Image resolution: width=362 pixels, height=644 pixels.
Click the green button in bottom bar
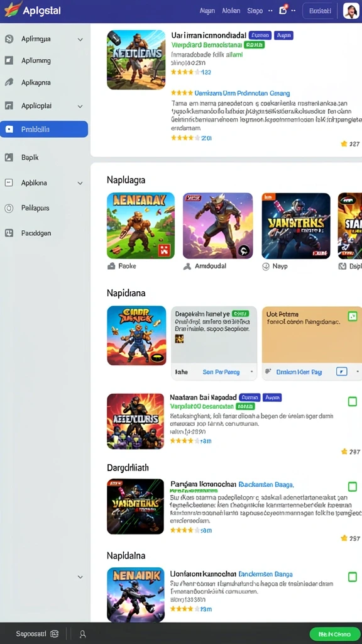click(x=334, y=634)
